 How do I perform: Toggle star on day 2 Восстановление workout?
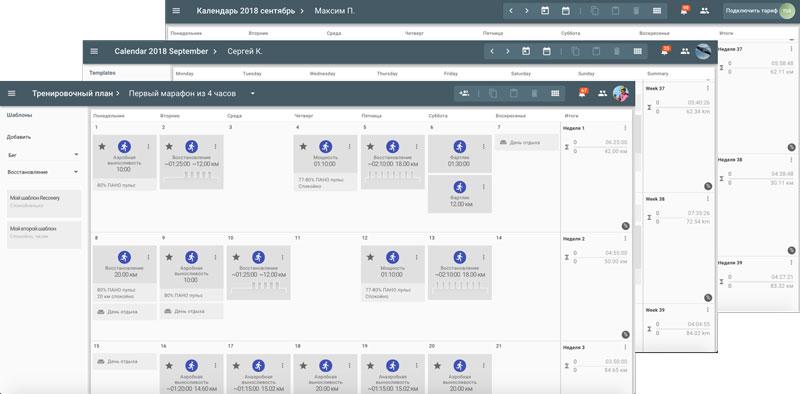click(x=169, y=146)
